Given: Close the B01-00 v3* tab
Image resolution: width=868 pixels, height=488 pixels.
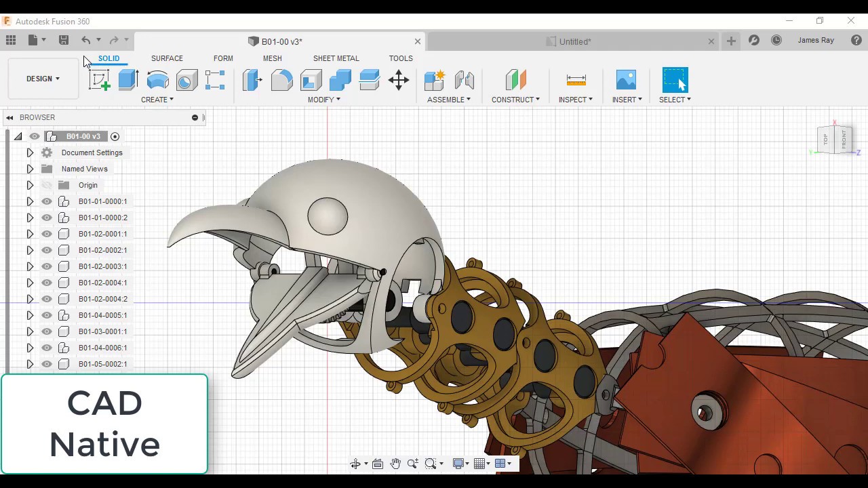Looking at the screenshot, I should click(x=418, y=41).
